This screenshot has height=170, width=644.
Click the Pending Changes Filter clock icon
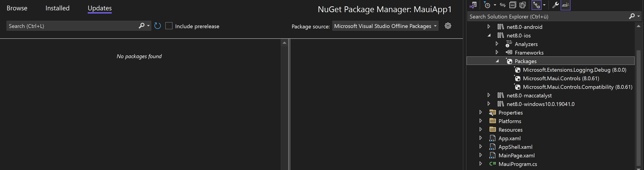click(x=487, y=5)
